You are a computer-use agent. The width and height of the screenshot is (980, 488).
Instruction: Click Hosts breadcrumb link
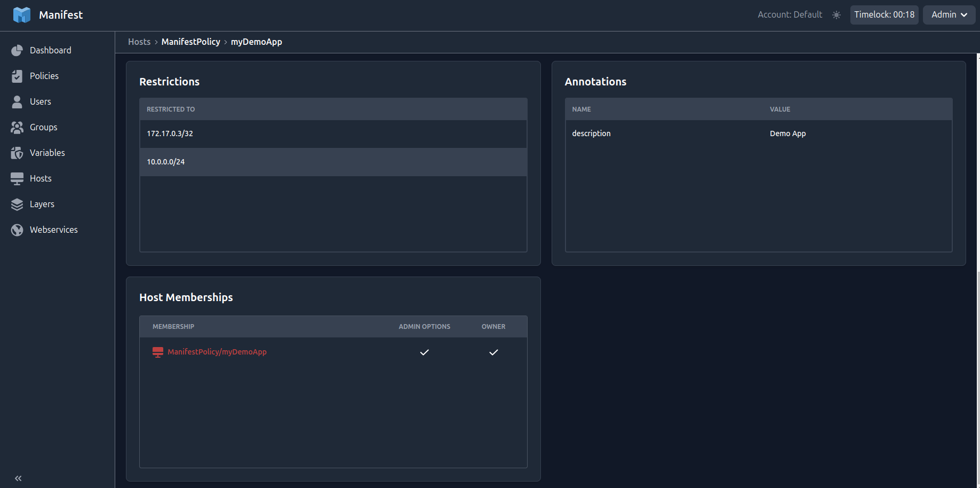(139, 42)
